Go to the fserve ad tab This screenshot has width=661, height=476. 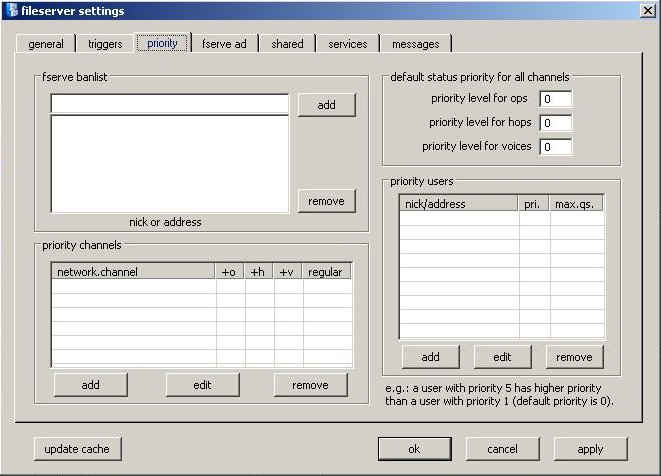pos(224,44)
